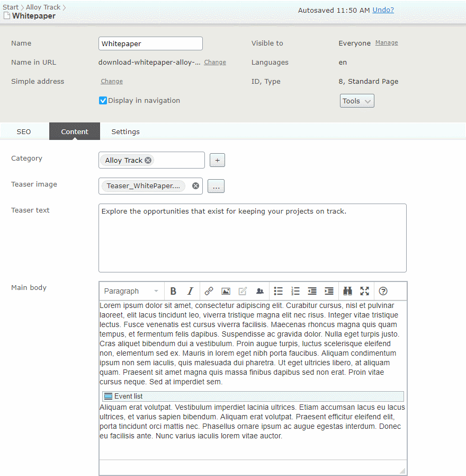This screenshot has height=476, width=466.
Task: Switch to the SEO tab
Action: [24, 131]
